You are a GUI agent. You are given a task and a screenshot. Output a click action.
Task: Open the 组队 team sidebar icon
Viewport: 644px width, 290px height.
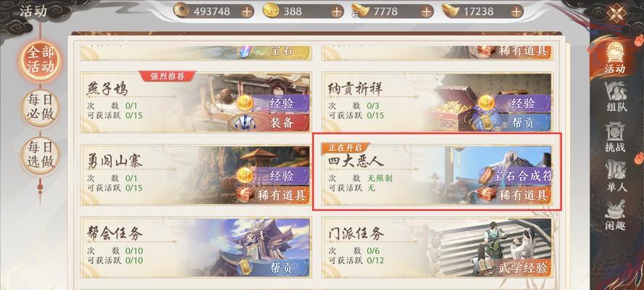point(616,96)
